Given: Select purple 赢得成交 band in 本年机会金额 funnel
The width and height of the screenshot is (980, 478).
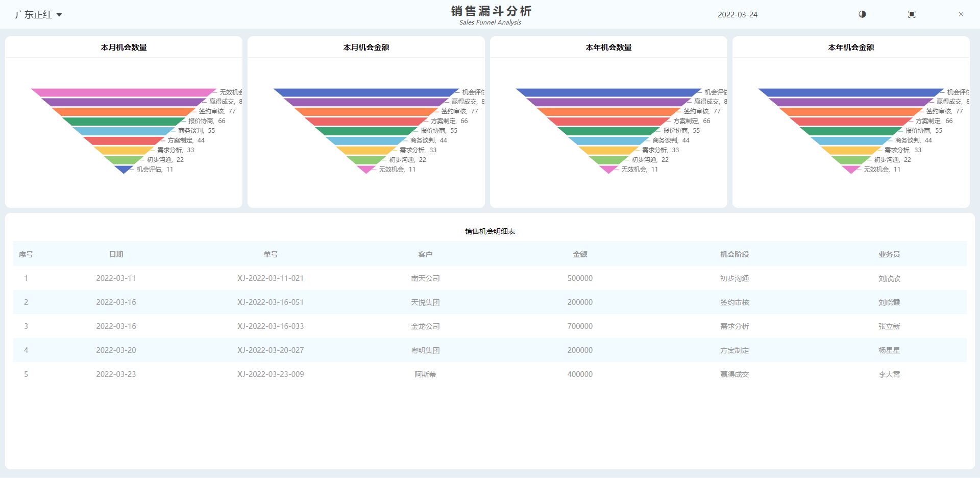Looking at the screenshot, I should point(851,102).
